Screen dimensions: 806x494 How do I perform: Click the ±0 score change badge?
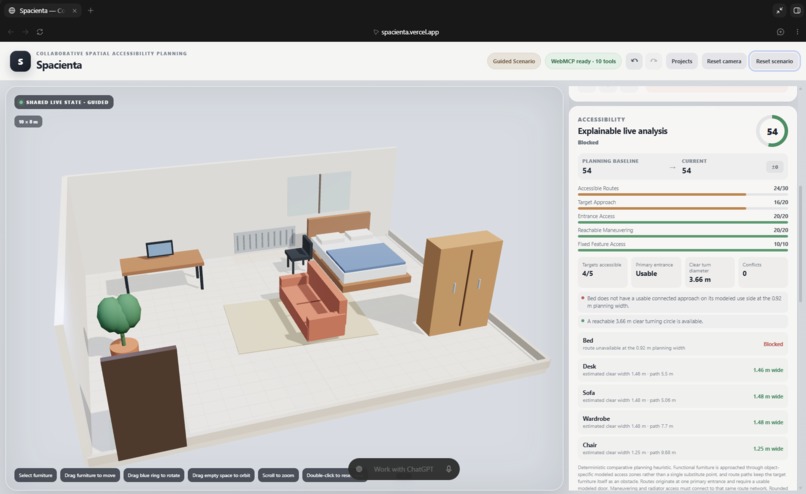(x=775, y=167)
